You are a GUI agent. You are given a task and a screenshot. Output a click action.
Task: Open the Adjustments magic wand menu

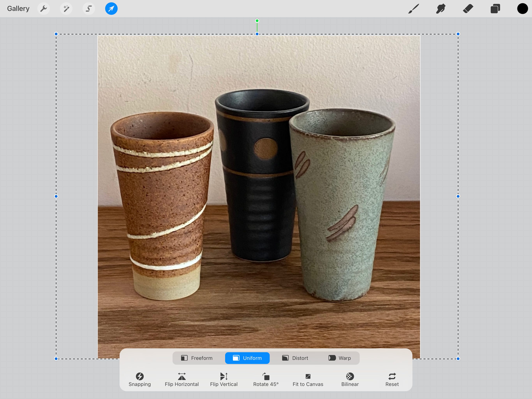(66, 9)
